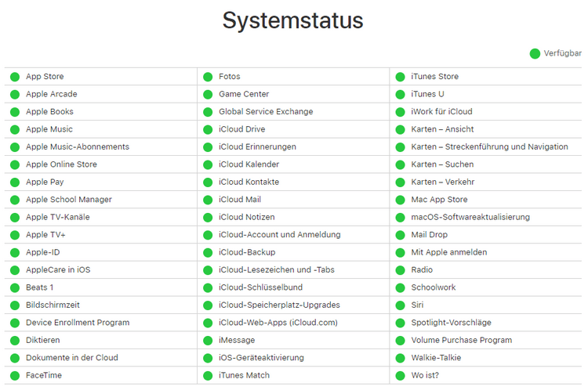Click the green dot beside Apple-ID

tap(15, 253)
